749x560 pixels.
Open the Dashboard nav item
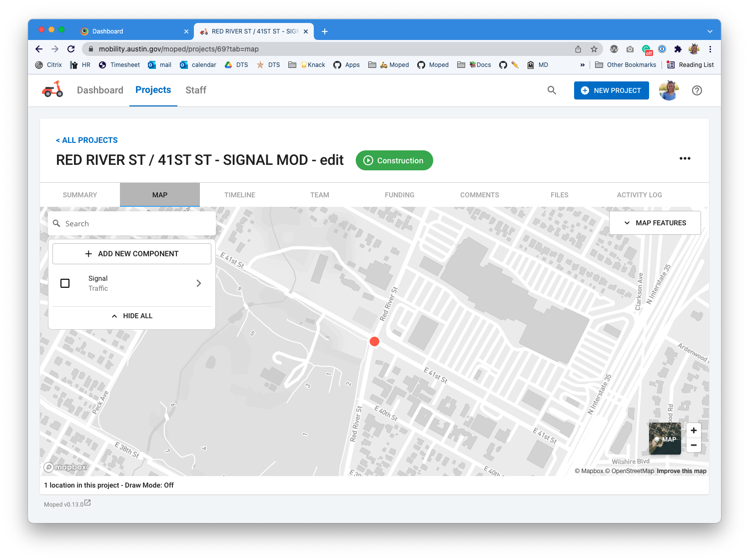(100, 90)
